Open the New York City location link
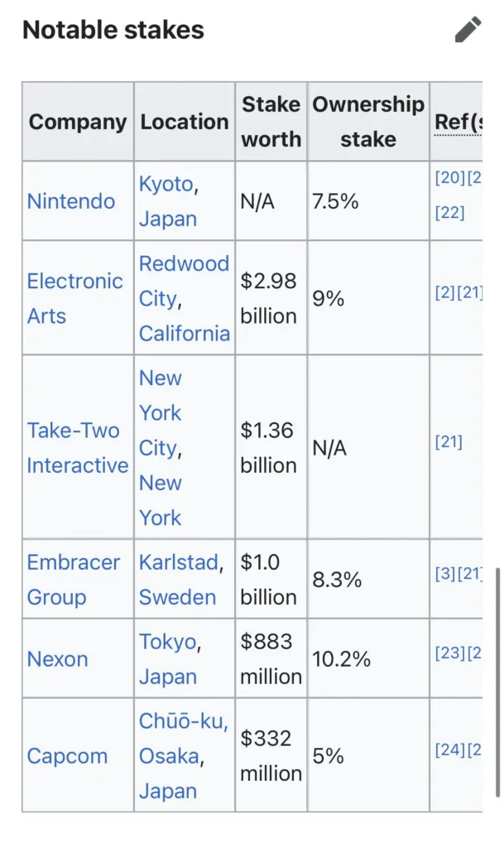Viewport: 504px width, 848px height. click(160, 412)
